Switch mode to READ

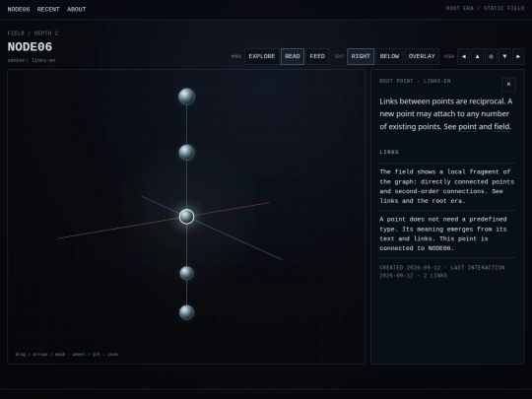click(293, 57)
